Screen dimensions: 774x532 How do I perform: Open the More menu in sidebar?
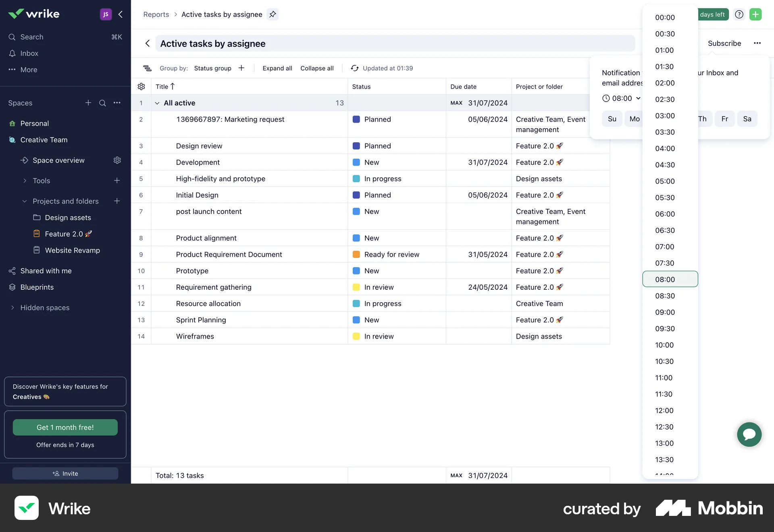(29, 70)
